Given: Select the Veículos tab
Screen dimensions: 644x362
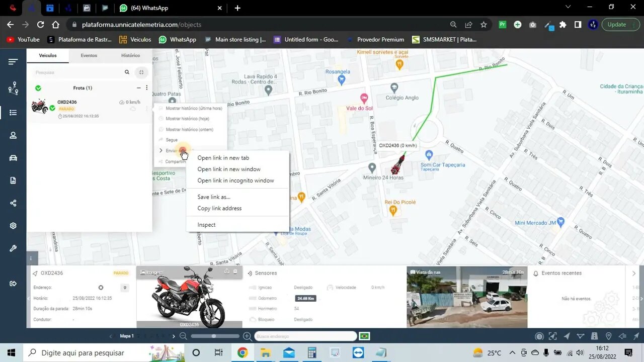Looking at the screenshot, I should [48, 55].
